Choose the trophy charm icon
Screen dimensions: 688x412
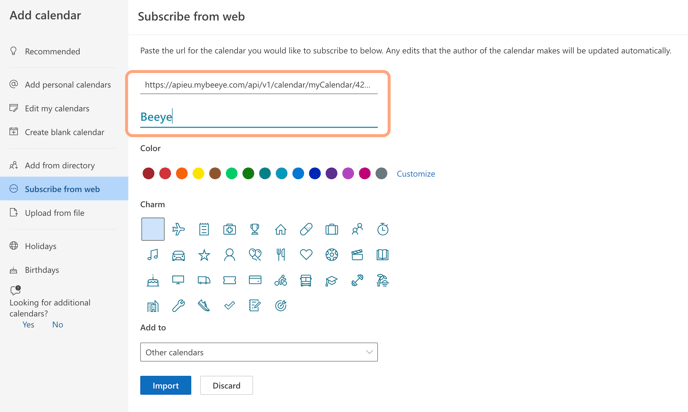pyautogui.click(x=255, y=229)
